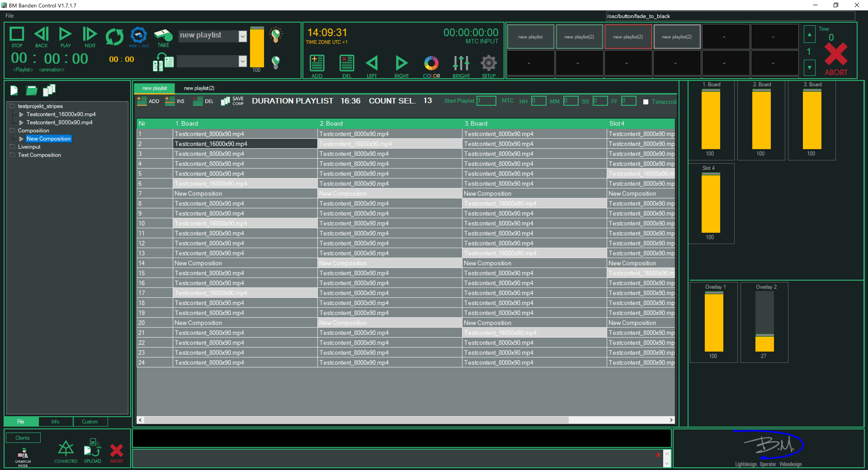Open the new playlist dropdown
The image size is (868, 470).
pyautogui.click(x=242, y=36)
